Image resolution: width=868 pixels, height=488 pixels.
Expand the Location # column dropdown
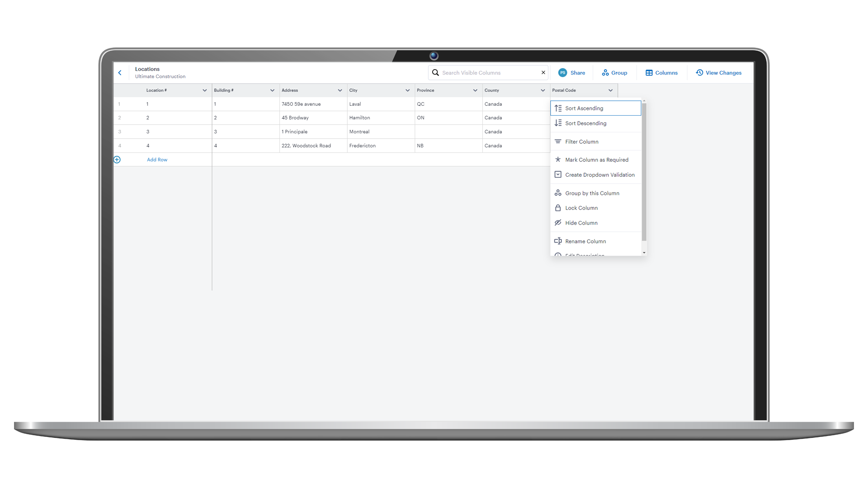[205, 90]
